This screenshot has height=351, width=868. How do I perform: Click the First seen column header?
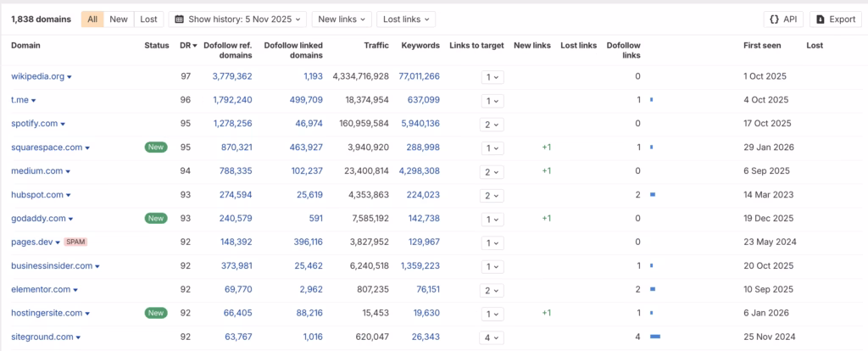point(762,46)
